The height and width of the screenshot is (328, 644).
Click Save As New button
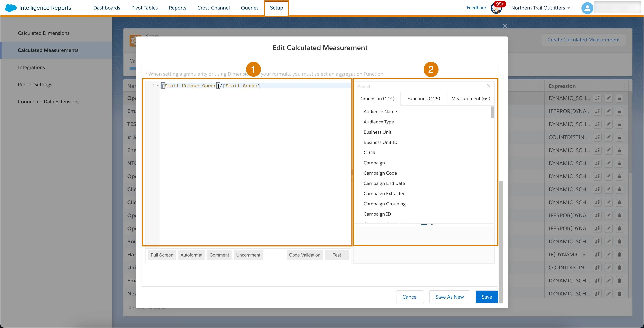(x=449, y=297)
